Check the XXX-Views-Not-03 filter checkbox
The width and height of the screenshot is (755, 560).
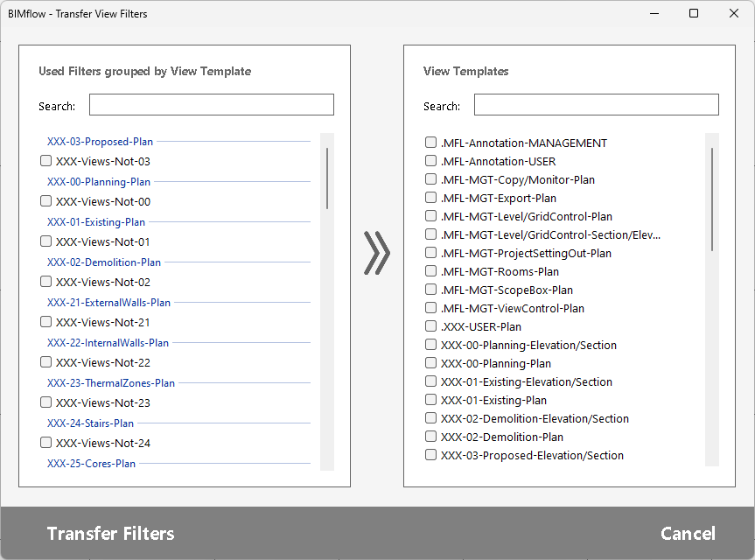click(46, 161)
